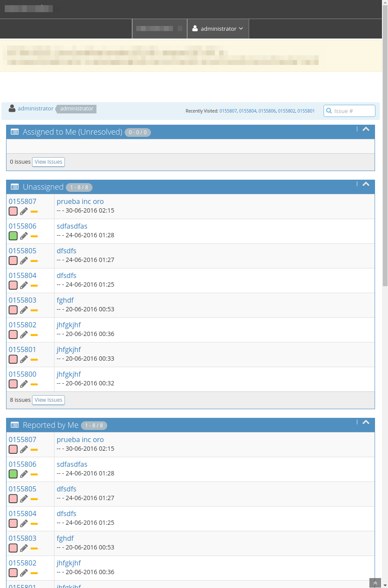Open issue titled prueba inc oro in Unassigned
The height and width of the screenshot is (588, 388).
click(x=80, y=202)
